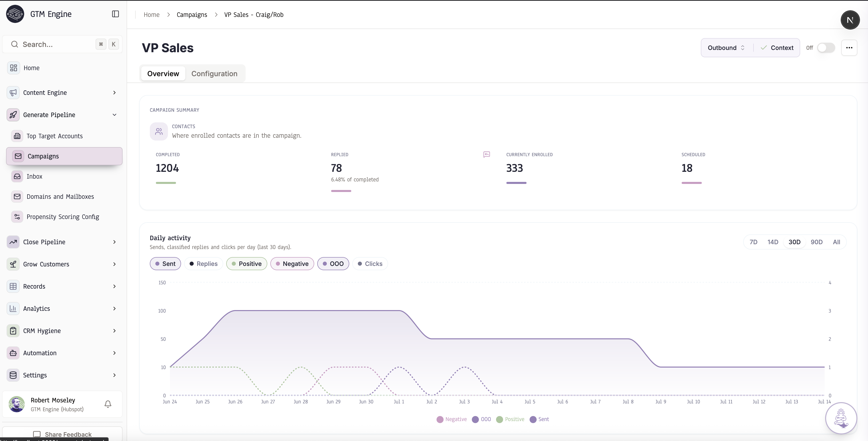Screen dimensions: 868x441
Task: Click the notification bell icon
Action: point(108,404)
